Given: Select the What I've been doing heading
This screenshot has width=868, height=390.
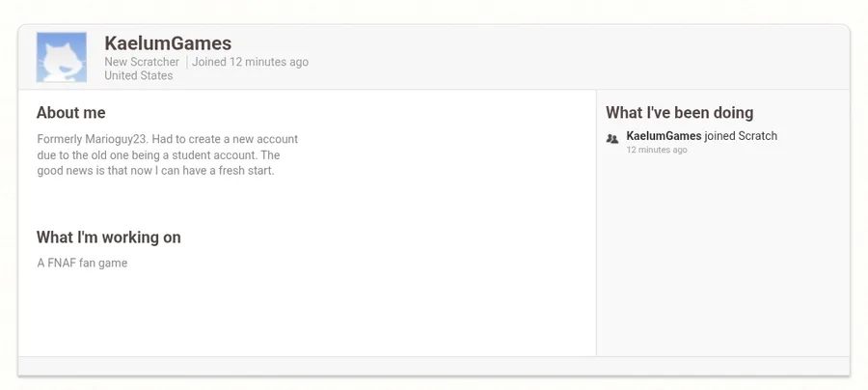Looking at the screenshot, I should 679,113.
